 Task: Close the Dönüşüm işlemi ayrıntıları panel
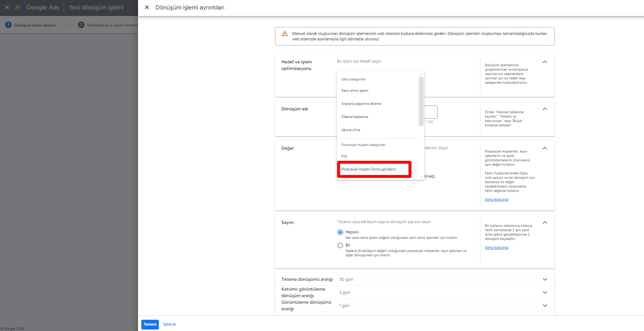click(147, 7)
